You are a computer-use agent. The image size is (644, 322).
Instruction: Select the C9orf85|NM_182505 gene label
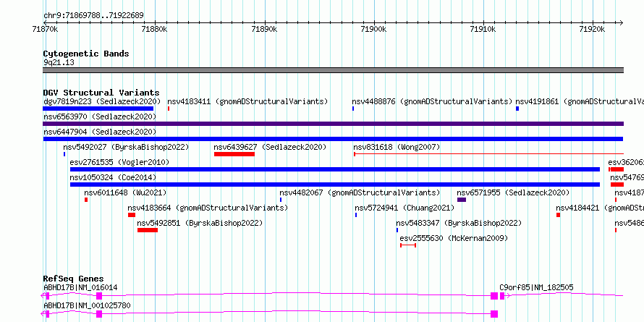[x=536, y=287]
